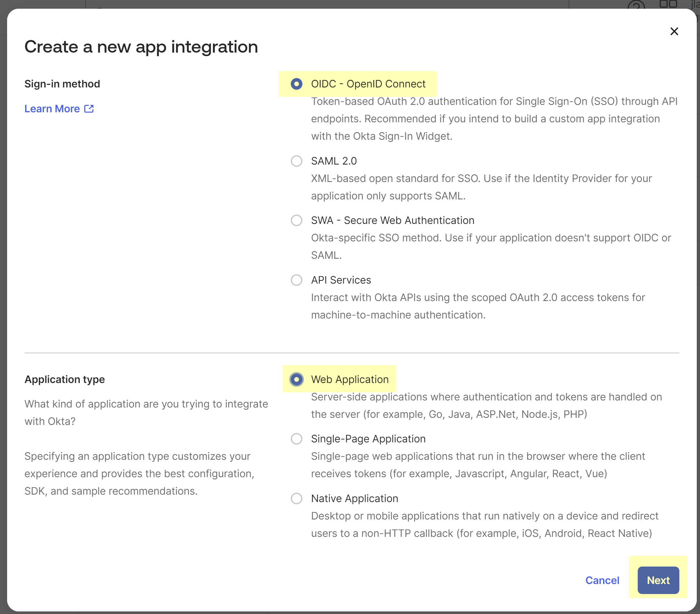
Task: Click the help question mark icon behind dialog
Action: point(636,5)
